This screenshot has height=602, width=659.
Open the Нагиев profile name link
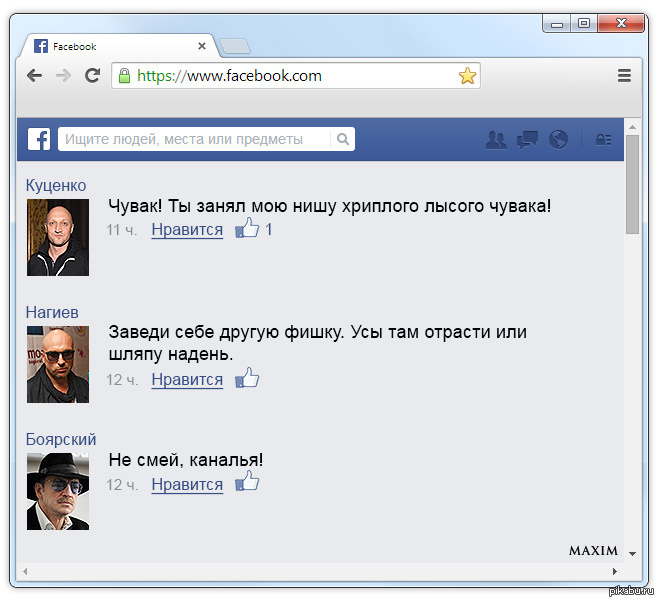click(x=52, y=312)
